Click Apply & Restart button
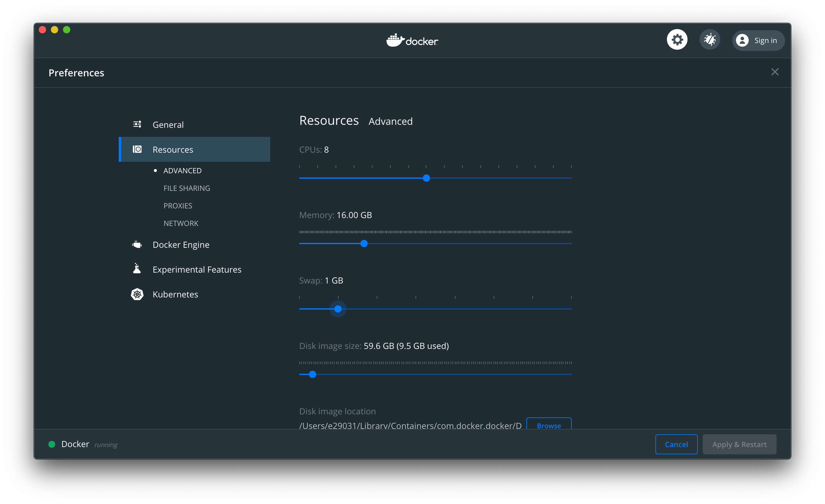 [740, 444]
